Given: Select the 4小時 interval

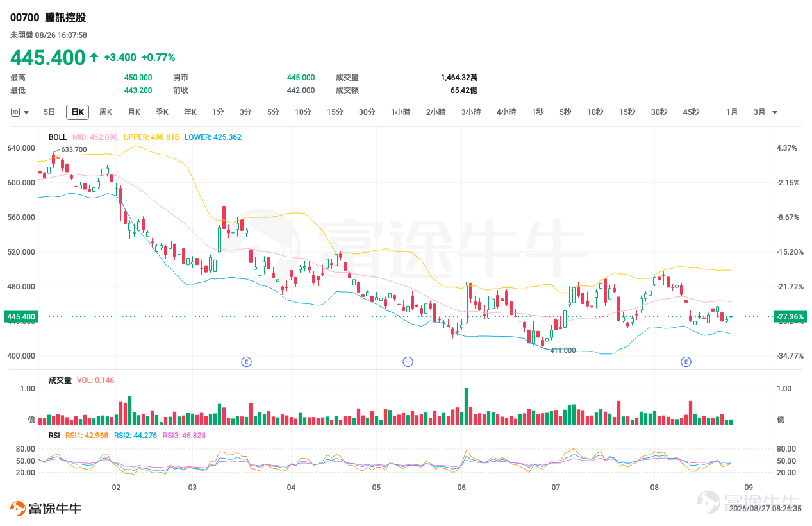Looking at the screenshot, I should (x=506, y=112).
